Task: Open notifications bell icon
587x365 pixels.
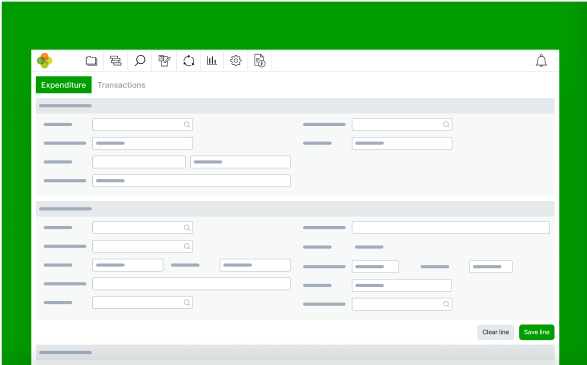Action: tap(541, 61)
